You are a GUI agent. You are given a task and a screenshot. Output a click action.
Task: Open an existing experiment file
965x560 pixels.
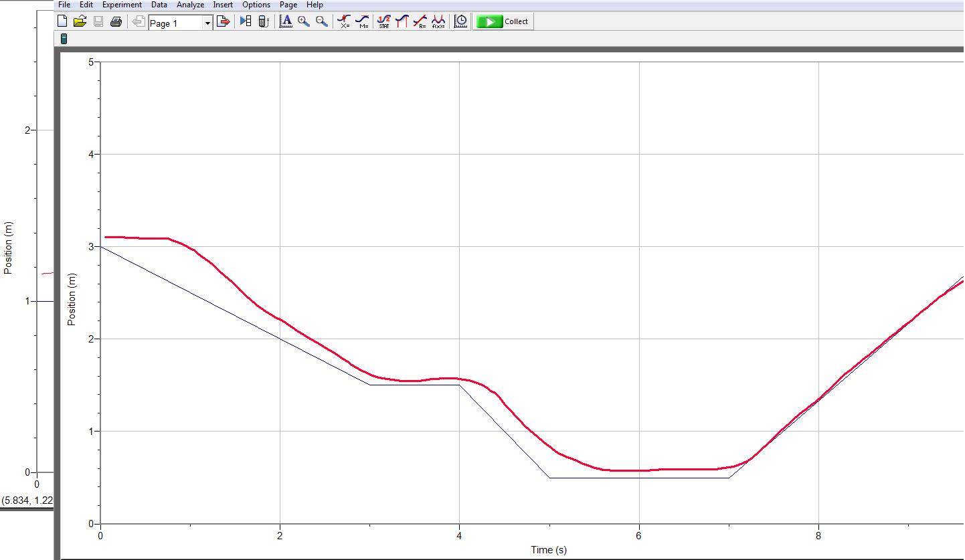[80, 21]
